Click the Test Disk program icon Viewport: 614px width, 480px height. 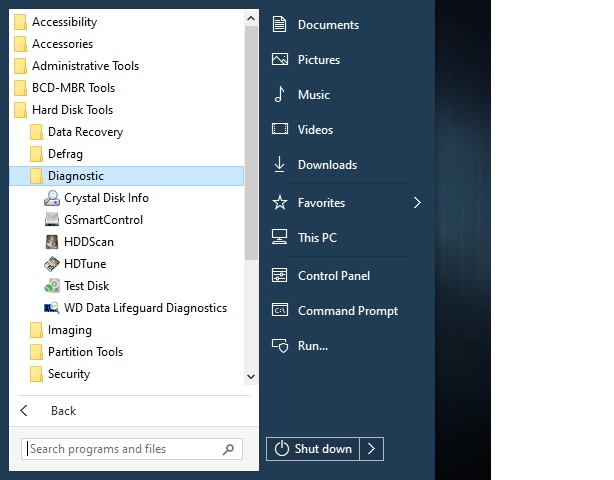click(x=52, y=286)
